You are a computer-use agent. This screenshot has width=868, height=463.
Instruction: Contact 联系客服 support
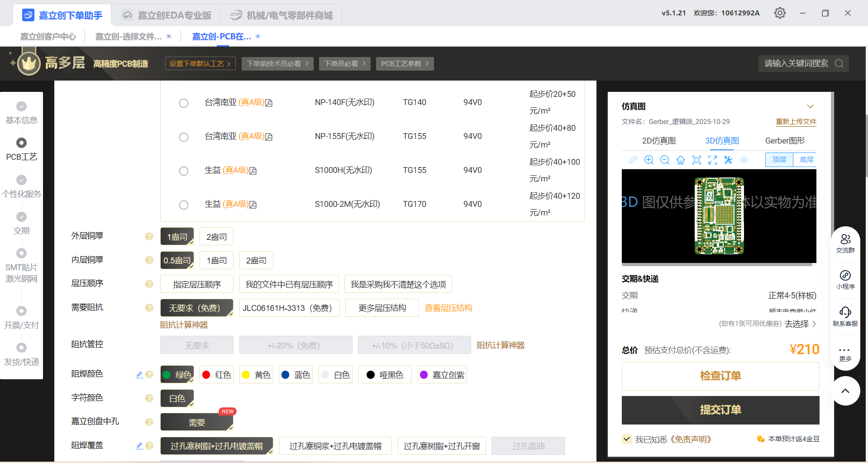point(845,317)
